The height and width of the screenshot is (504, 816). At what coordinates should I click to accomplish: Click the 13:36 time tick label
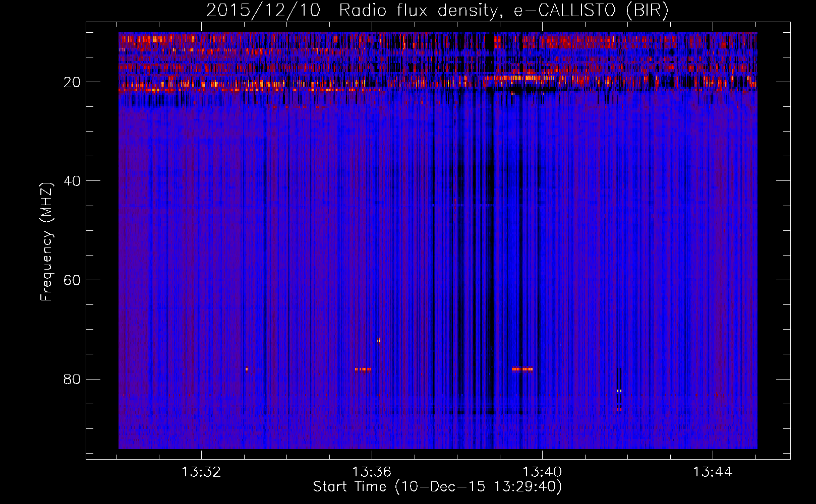(x=372, y=472)
